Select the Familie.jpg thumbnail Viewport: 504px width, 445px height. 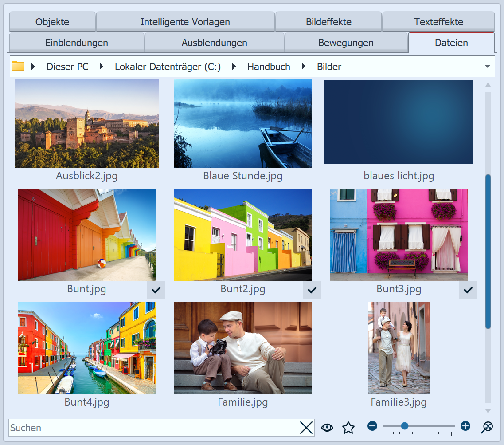click(242, 348)
